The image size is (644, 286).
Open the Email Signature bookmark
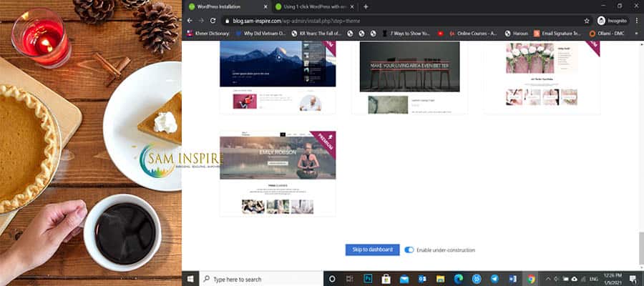[x=557, y=34]
